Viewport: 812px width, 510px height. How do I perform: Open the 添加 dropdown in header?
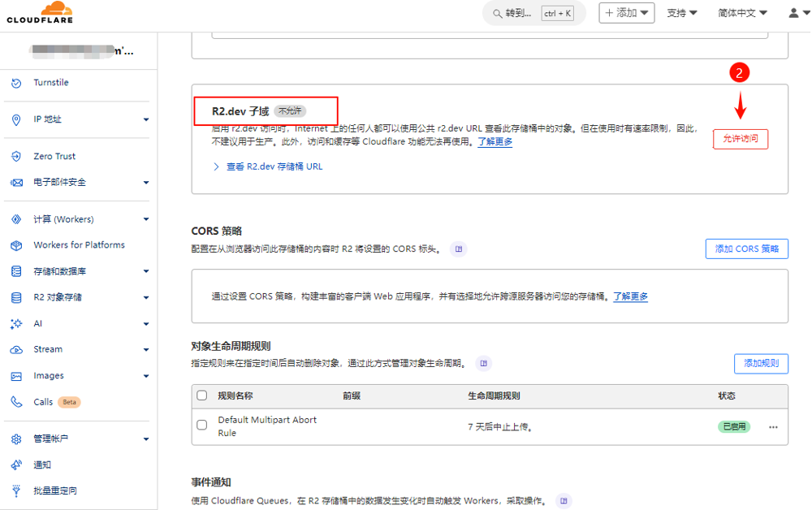click(x=627, y=13)
